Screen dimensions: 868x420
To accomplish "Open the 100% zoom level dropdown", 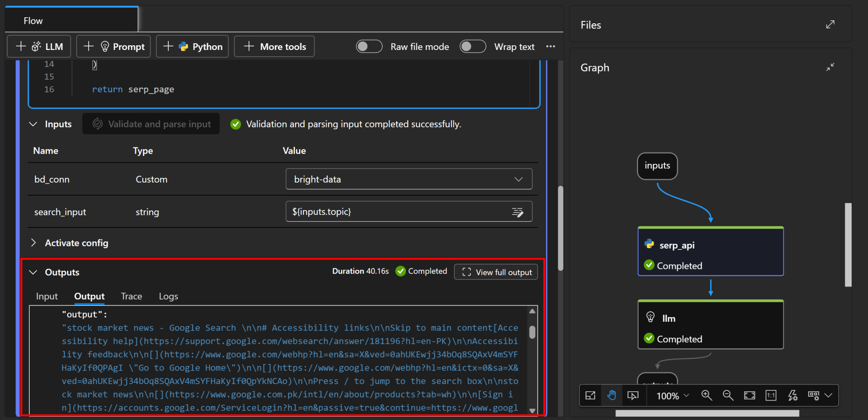I will tap(672, 395).
